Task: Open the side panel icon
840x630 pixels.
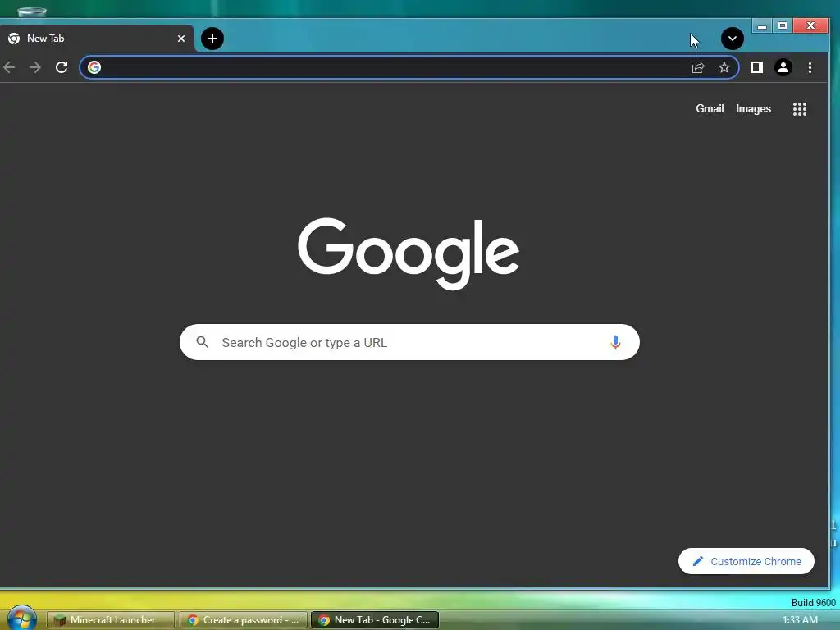Action: point(757,67)
